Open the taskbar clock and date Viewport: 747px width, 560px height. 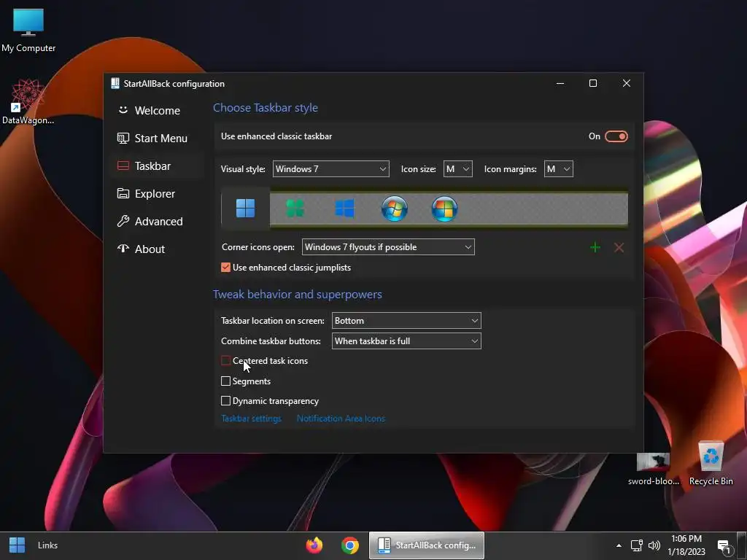tap(686, 545)
